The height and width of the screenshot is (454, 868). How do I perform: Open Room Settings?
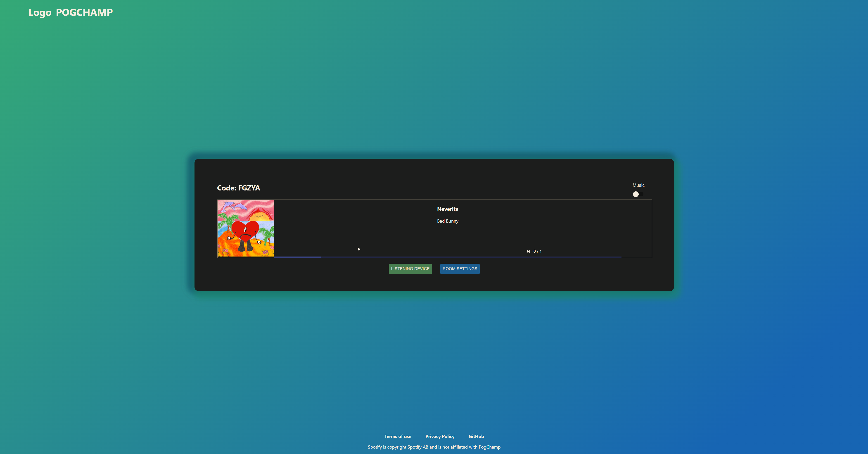click(460, 269)
